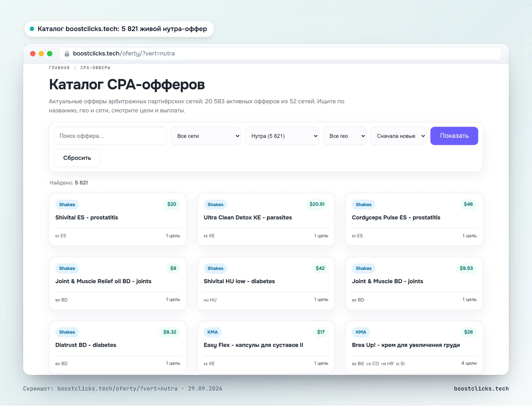This screenshot has width=532, height=406.
Task: Open the Easy Flex капсулы для суставов II offer
Action: pyautogui.click(x=253, y=345)
